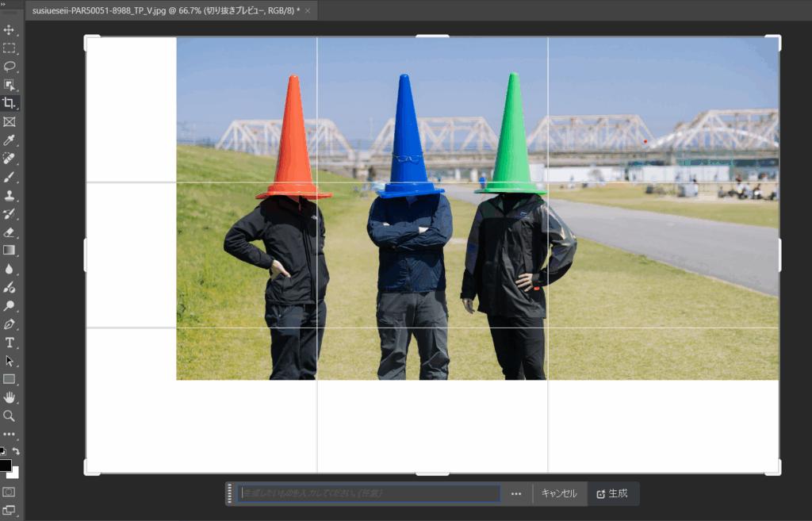Click the 生成 button

tap(612, 494)
